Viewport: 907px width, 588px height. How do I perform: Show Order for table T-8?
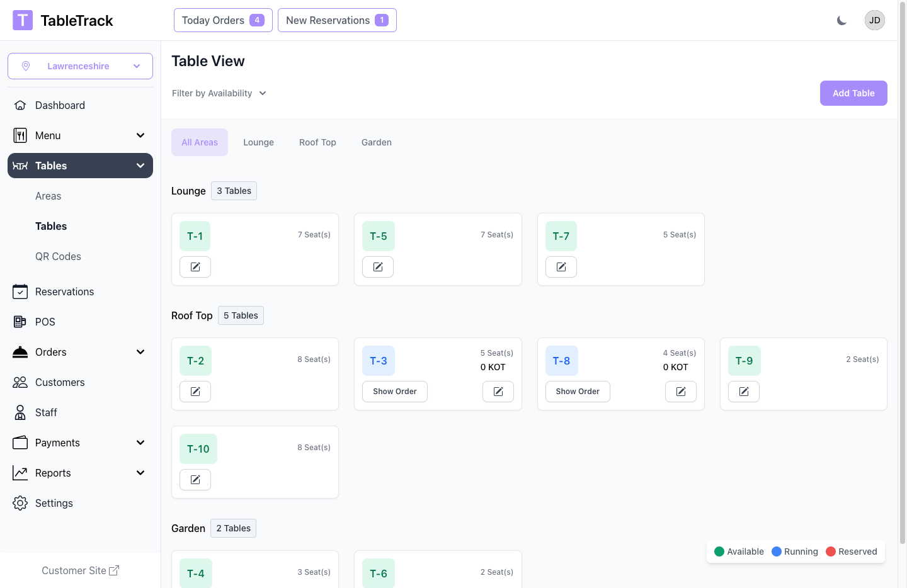point(577,392)
